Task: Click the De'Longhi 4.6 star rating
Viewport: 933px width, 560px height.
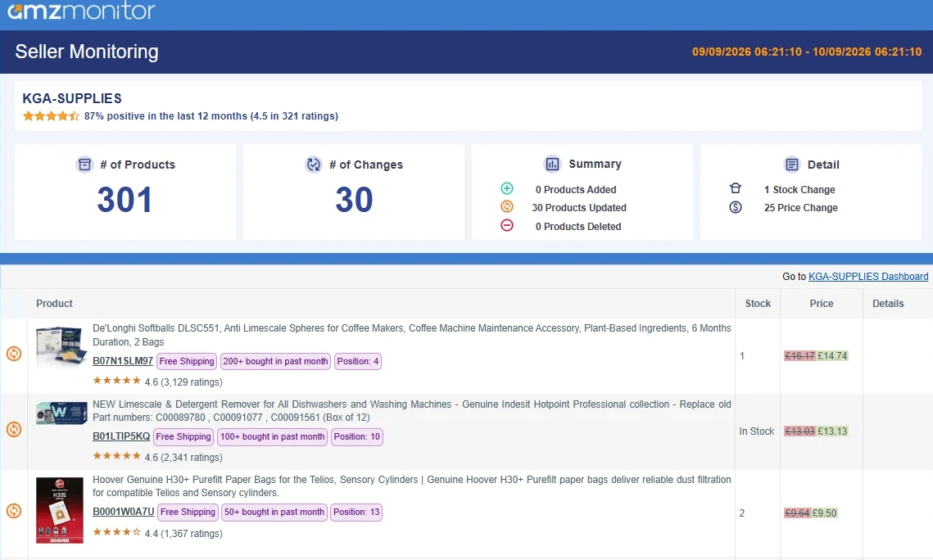Action: (x=116, y=381)
